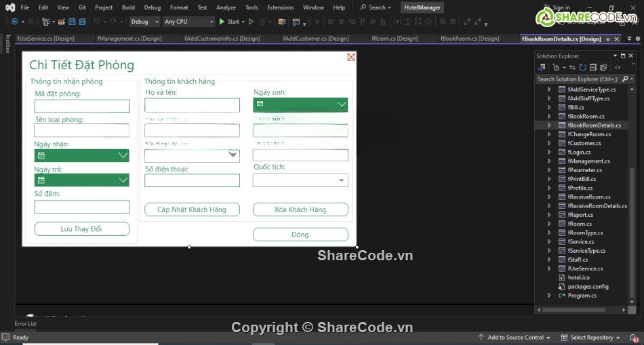The width and height of the screenshot is (644, 345).
Task: Click the Cập Nhật Khách Hàng button
Action: coord(192,209)
